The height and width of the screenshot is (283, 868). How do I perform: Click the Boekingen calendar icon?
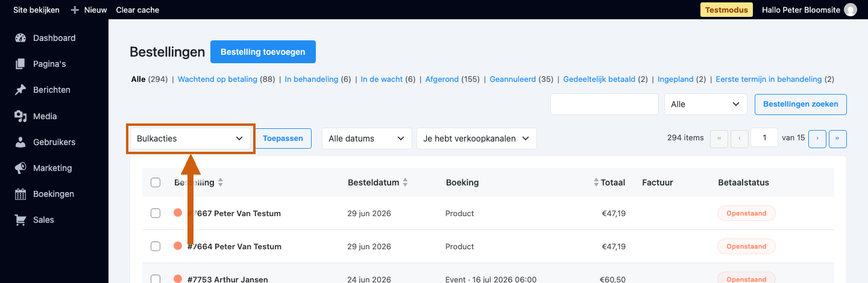click(x=20, y=194)
